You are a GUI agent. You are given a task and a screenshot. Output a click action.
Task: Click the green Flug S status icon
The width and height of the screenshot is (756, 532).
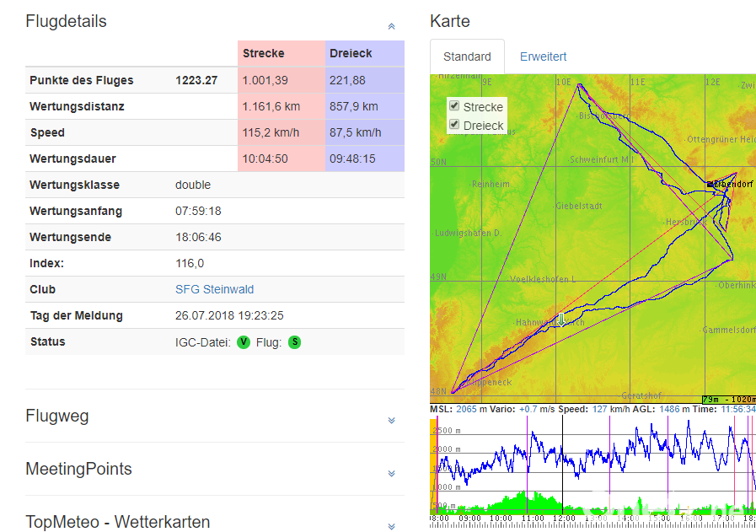tap(295, 342)
